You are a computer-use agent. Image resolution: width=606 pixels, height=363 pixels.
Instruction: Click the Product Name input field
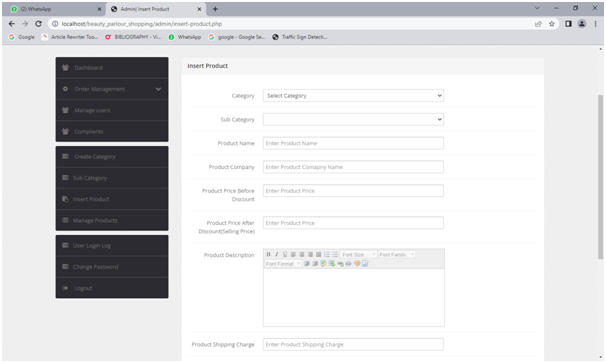point(353,143)
